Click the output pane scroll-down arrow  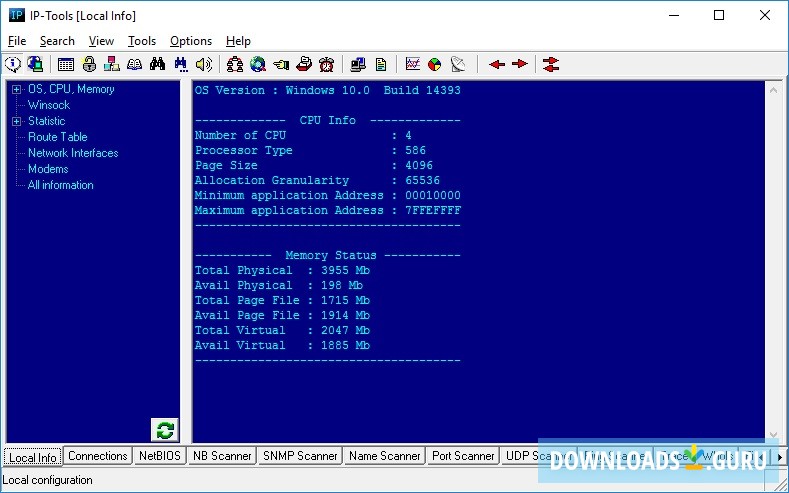click(x=773, y=435)
